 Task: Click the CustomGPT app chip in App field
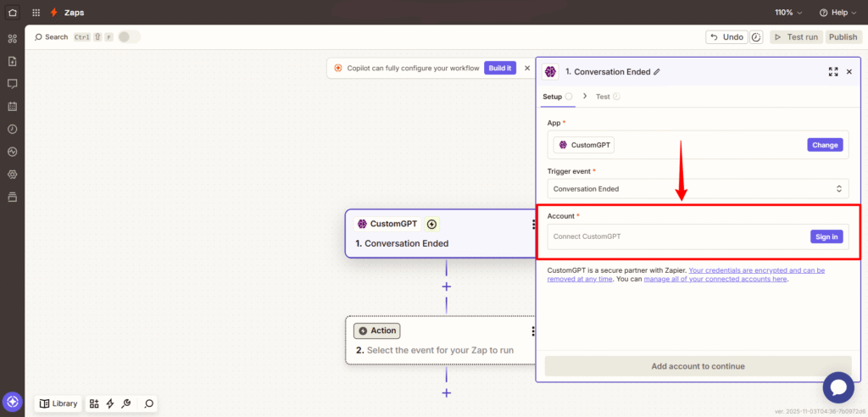pyautogui.click(x=584, y=145)
